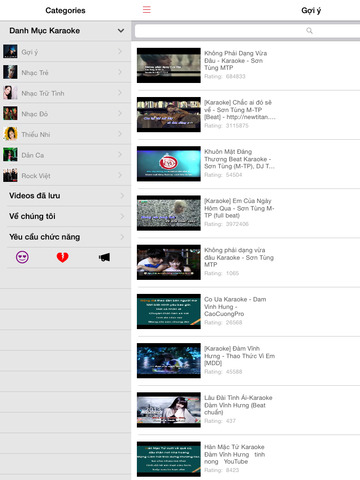Select Nhạc Trẻ category thumbnail icon
360x480 pixels.
click(10, 72)
